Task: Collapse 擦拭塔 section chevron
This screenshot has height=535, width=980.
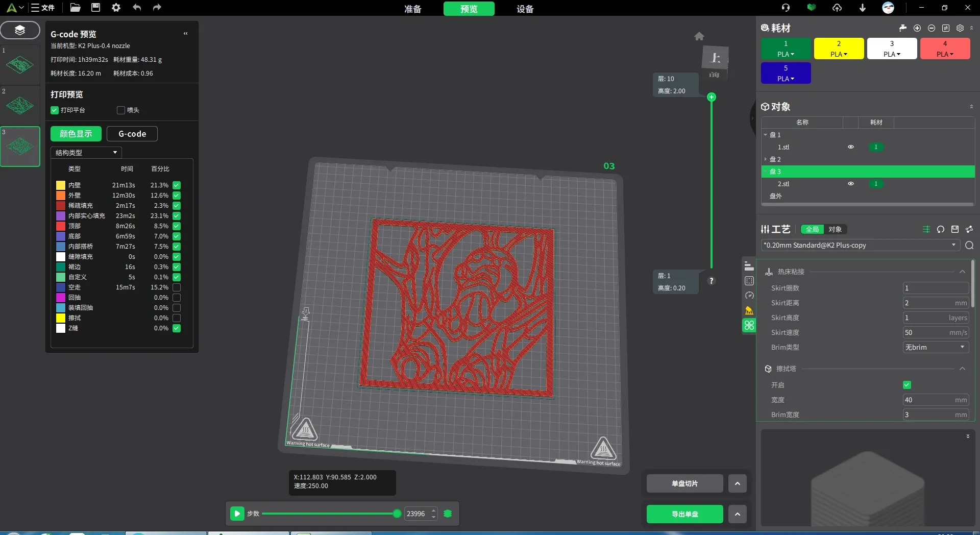Action: (x=962, y=369)
